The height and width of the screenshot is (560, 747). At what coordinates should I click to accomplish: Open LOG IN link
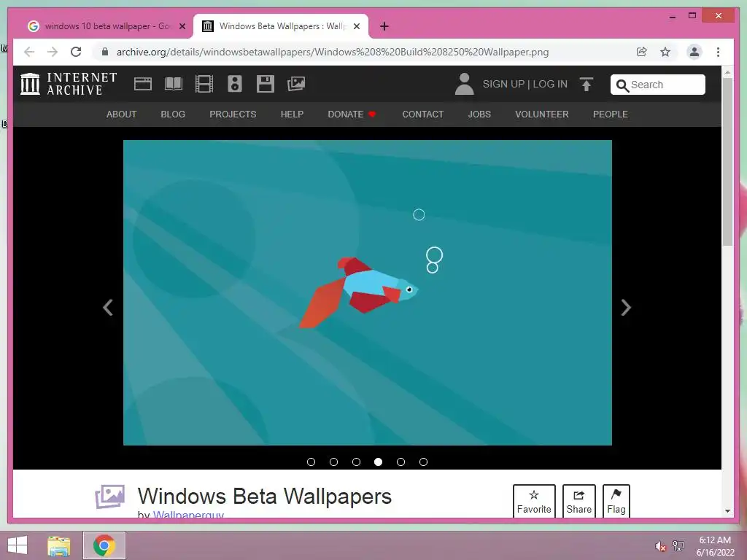550,85
